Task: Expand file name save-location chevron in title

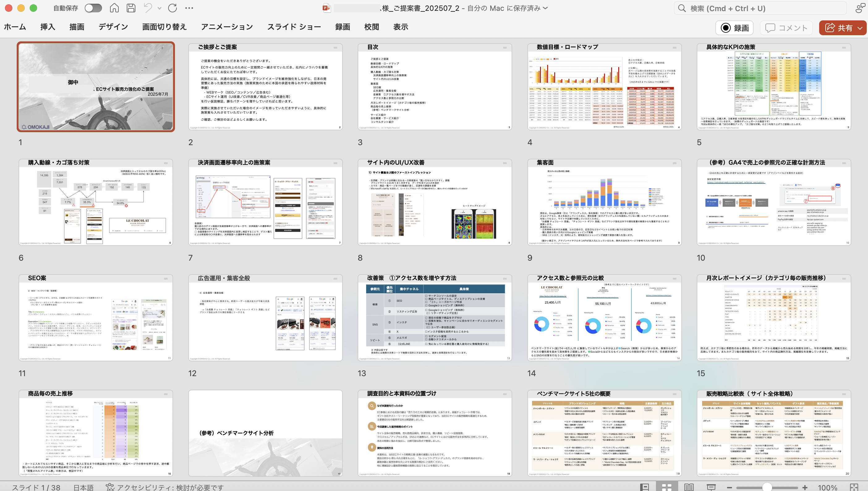Action: click(546, 8)
